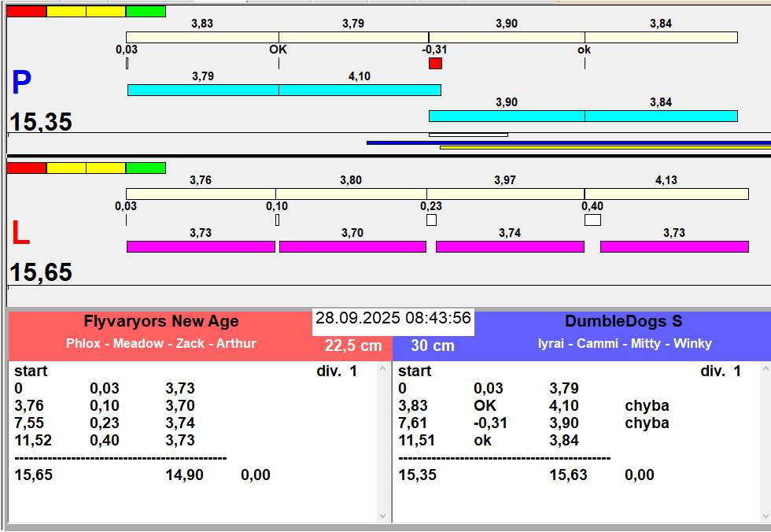The image size is (771, 532).
Task: Open the DumbleDogs S team header
Action: (623, 322)
